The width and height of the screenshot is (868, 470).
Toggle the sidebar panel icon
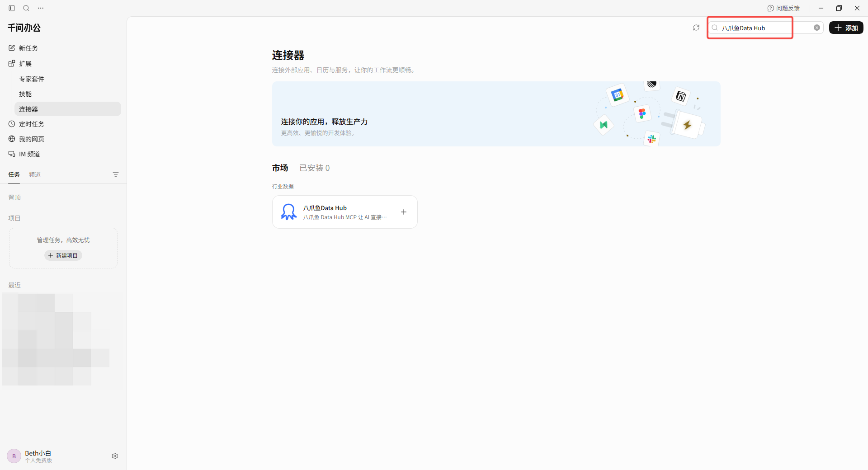12,8
